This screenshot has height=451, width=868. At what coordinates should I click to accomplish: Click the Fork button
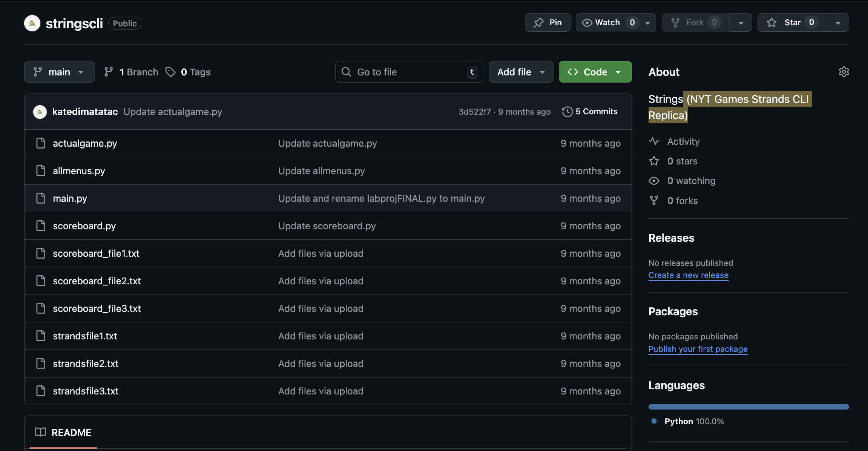(x=696, y=23)
